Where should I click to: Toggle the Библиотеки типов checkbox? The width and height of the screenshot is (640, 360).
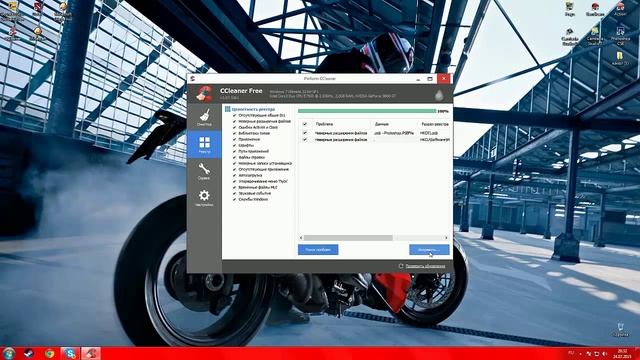tap(234, 133)
